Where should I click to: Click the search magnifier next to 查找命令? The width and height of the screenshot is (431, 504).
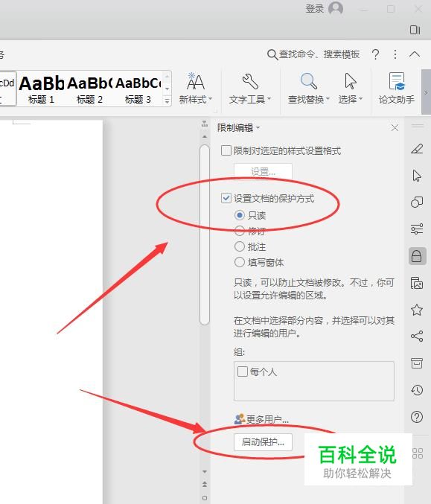[272, 54]
